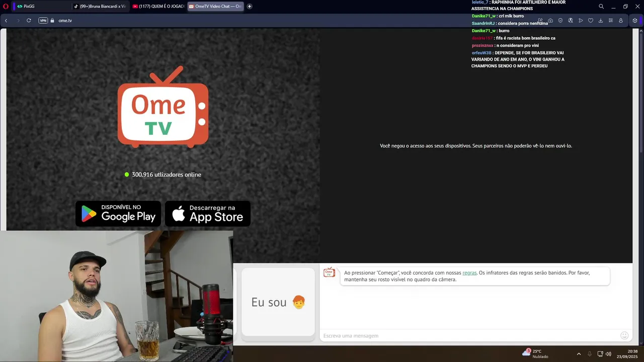The height and width of the screenshot is (362, 644).
Task: Click the microphone tray icon
Action: (590, 354)
